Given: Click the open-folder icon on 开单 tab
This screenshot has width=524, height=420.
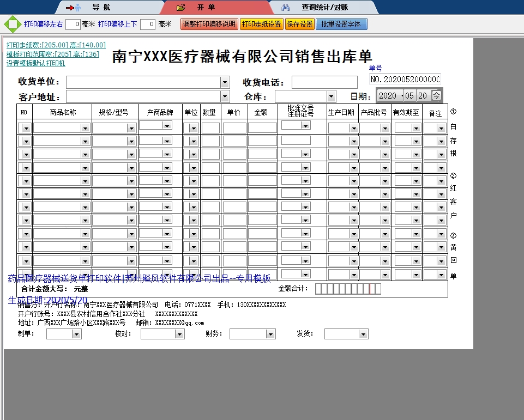Looking at the screenshot, I should [x=182, y=8].
